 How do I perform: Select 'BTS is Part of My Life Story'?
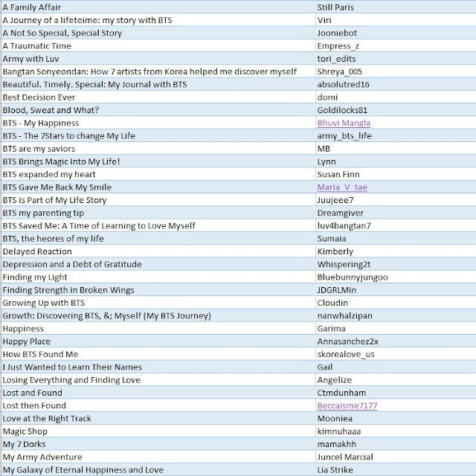[x=158, y=200]
